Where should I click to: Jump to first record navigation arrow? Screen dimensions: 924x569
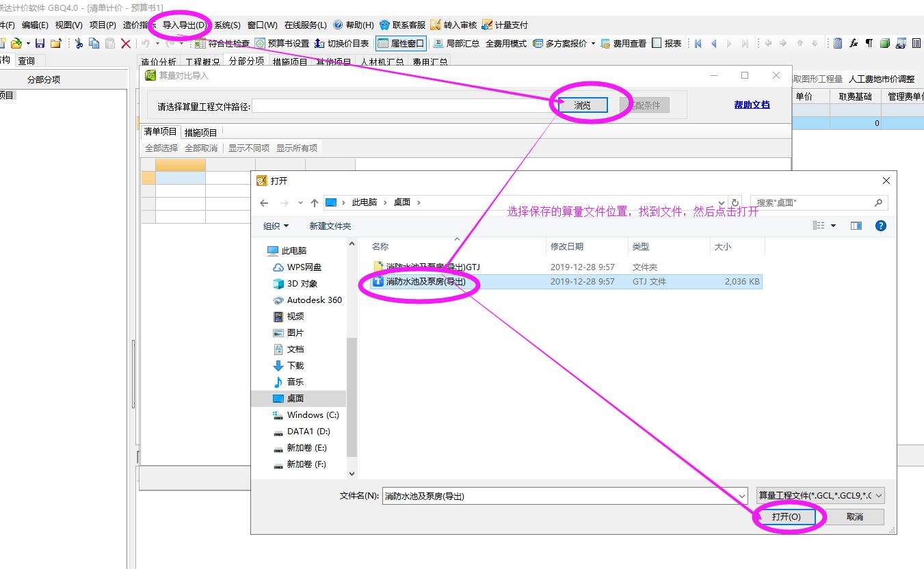point(698,43)
